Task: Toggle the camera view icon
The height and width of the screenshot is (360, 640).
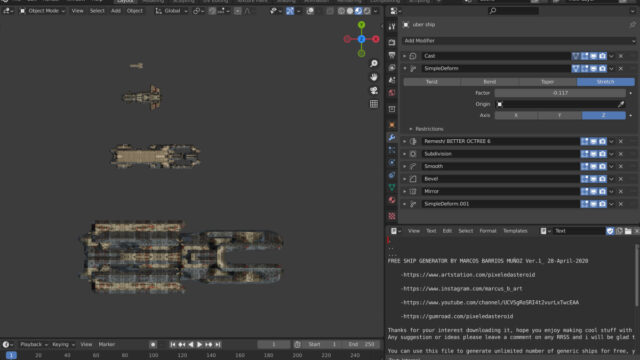Action: click(374, 90)
